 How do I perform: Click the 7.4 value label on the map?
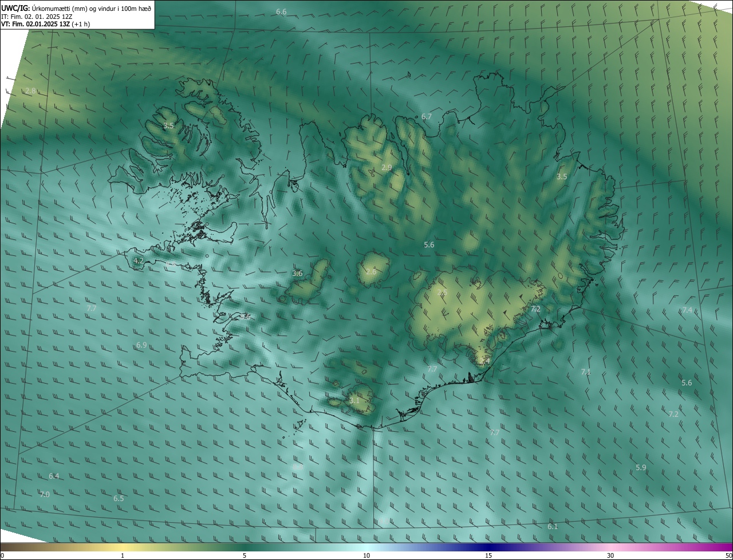pos(687,310)
